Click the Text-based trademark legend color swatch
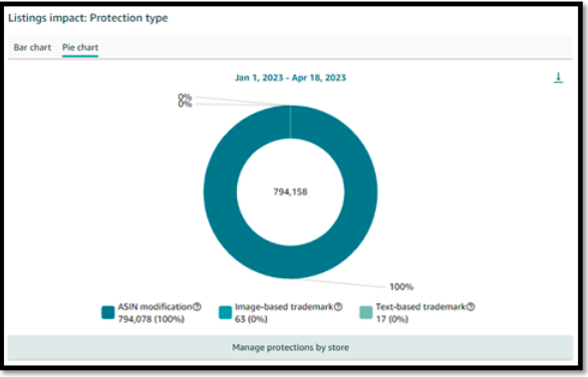Screen dimensions: 588x377 coord(366,312)
